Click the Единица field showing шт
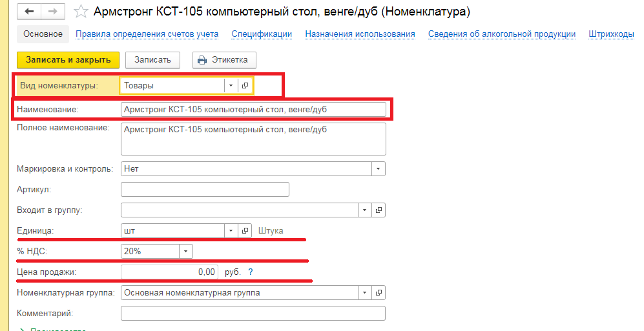The height and width of the screenshot is (331, 644). click(x=173, y=230)
